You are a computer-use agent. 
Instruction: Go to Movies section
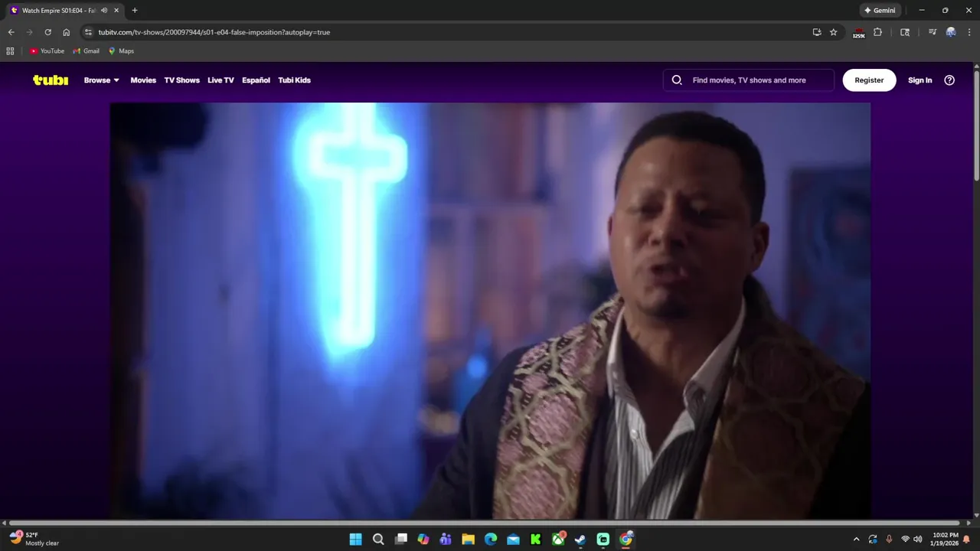tap(143, 80)
